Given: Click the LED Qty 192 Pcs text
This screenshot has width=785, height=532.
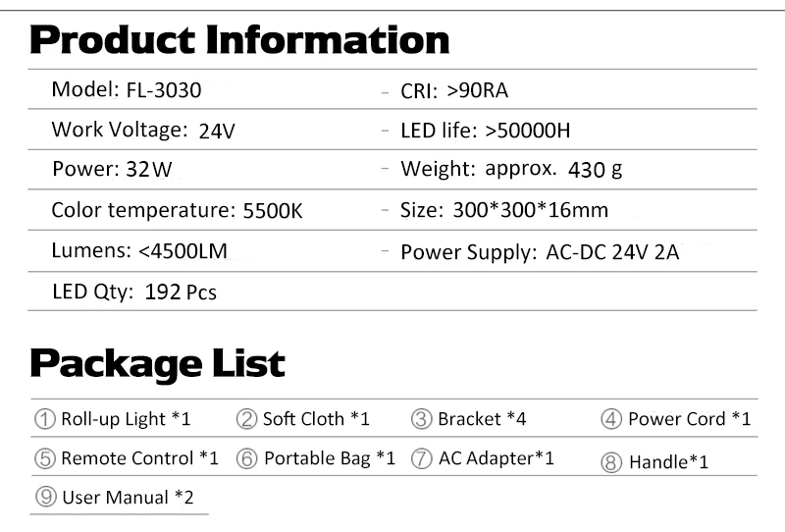Looking at the screenshot, I should [x=134, y=293].
